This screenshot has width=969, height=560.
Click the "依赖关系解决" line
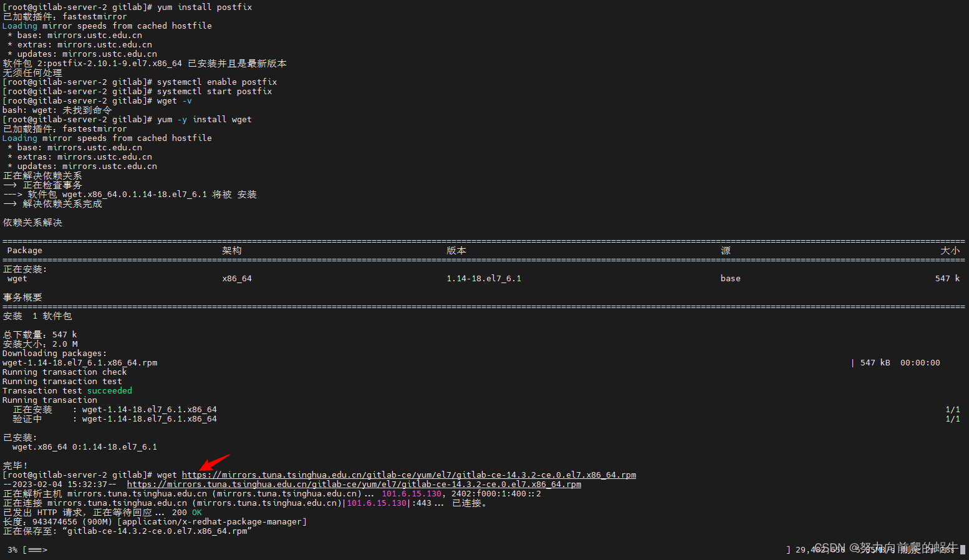(32, 223)
